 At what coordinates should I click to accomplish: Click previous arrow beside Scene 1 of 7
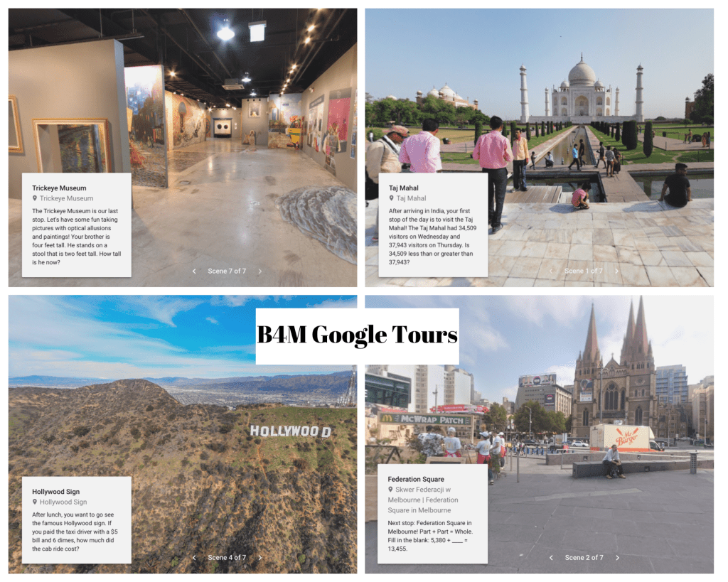click(551, 271)
